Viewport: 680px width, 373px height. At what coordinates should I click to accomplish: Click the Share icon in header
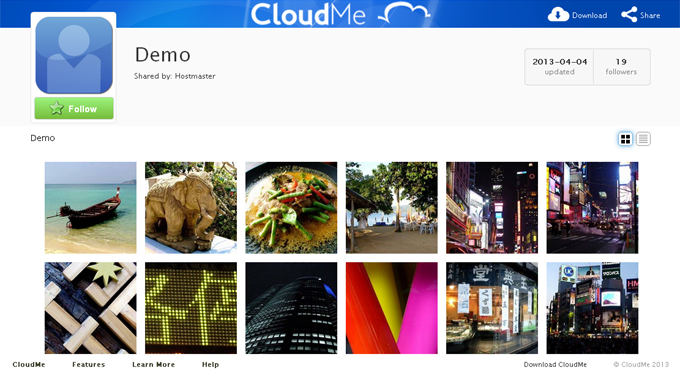tap(629, 15)
